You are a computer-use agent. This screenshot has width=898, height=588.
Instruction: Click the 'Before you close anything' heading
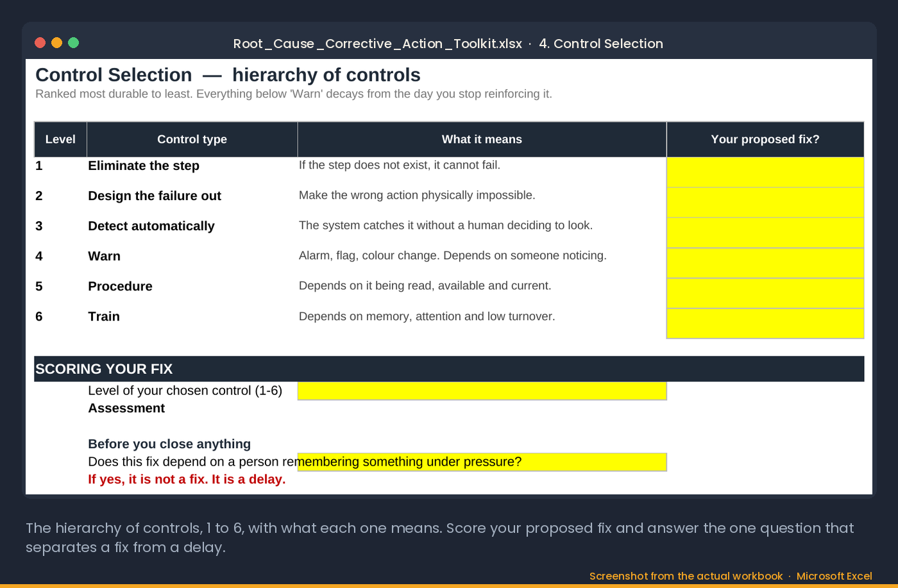click(x=169, y=444)
